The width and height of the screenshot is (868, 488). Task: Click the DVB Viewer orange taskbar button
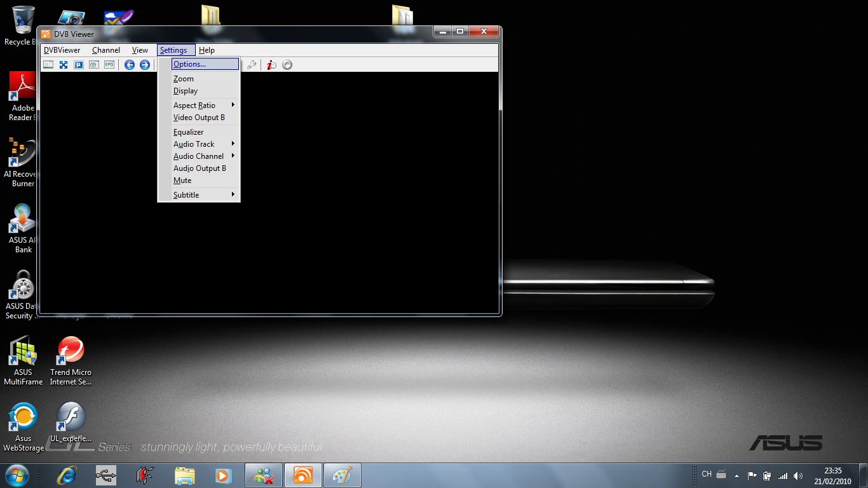tap(303, 475)
